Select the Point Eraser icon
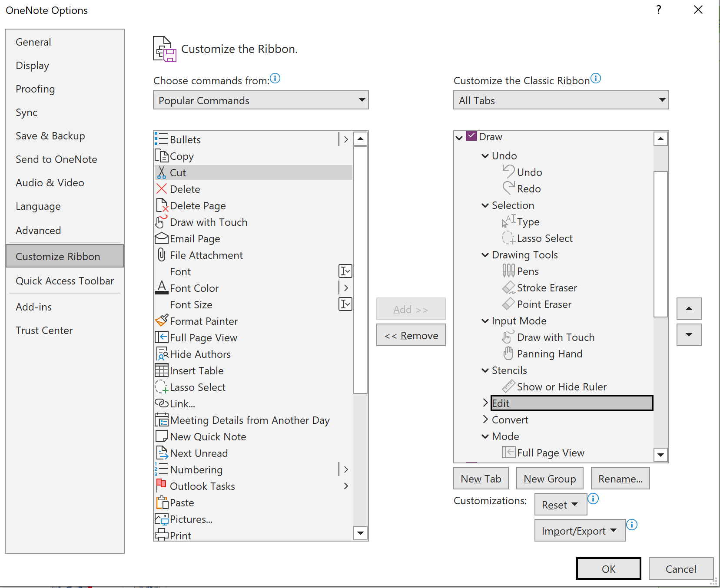 coord(508,304)
